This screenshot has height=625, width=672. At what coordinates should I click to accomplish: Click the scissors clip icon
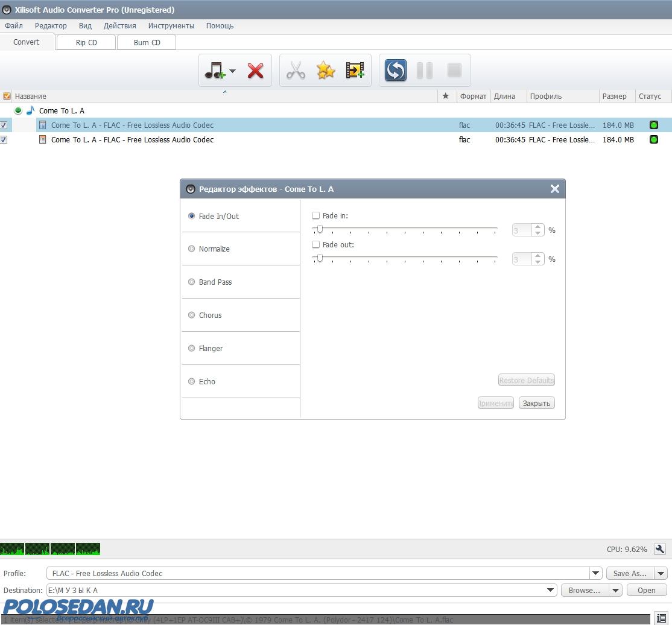[295, 71]
